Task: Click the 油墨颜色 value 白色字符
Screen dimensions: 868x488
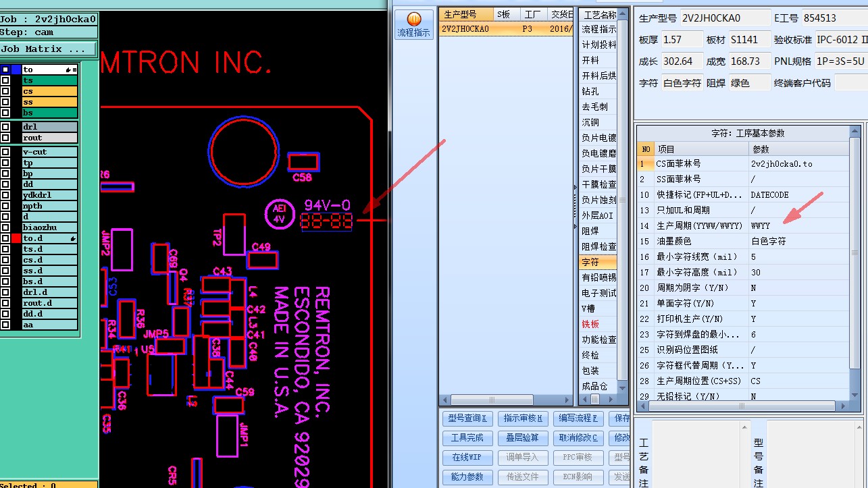Action: pos(799,241)
